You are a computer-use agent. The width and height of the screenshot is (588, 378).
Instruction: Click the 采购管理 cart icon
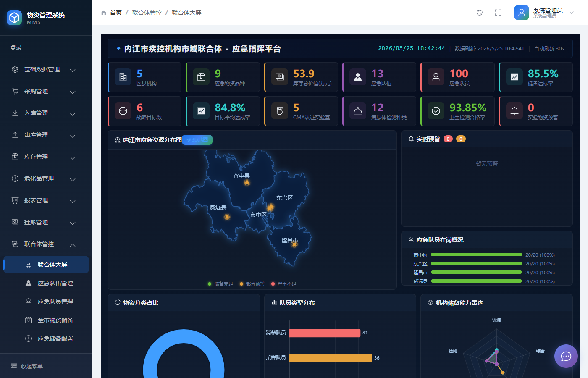(x=15, y=91)
